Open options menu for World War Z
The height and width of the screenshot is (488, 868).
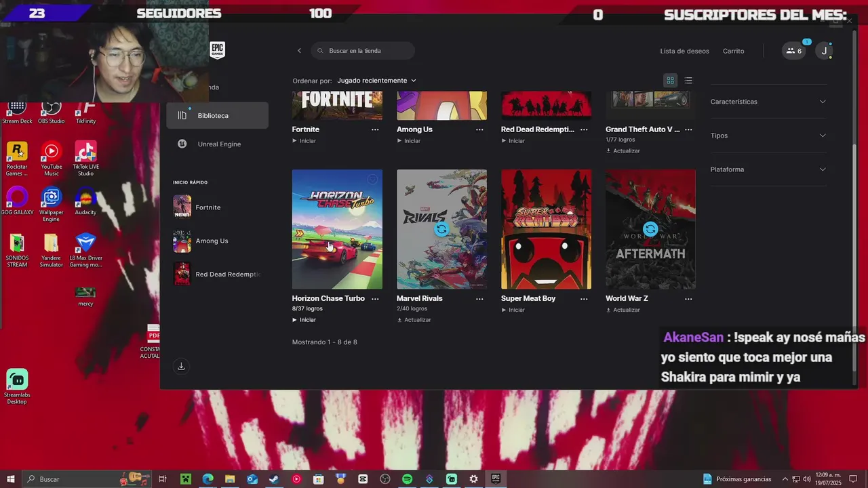[688, 299]
